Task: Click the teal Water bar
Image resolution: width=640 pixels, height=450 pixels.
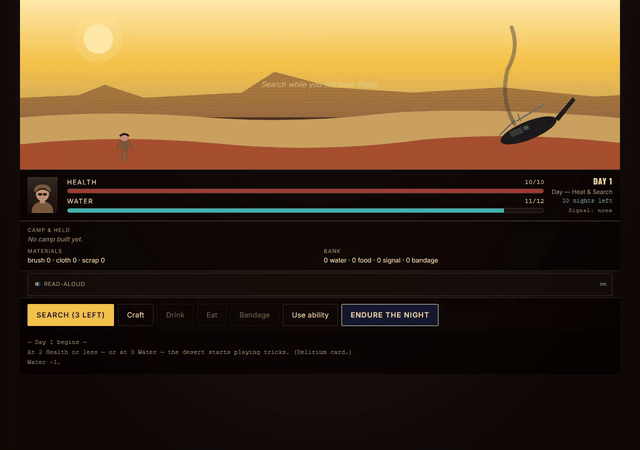Action: 305,211
